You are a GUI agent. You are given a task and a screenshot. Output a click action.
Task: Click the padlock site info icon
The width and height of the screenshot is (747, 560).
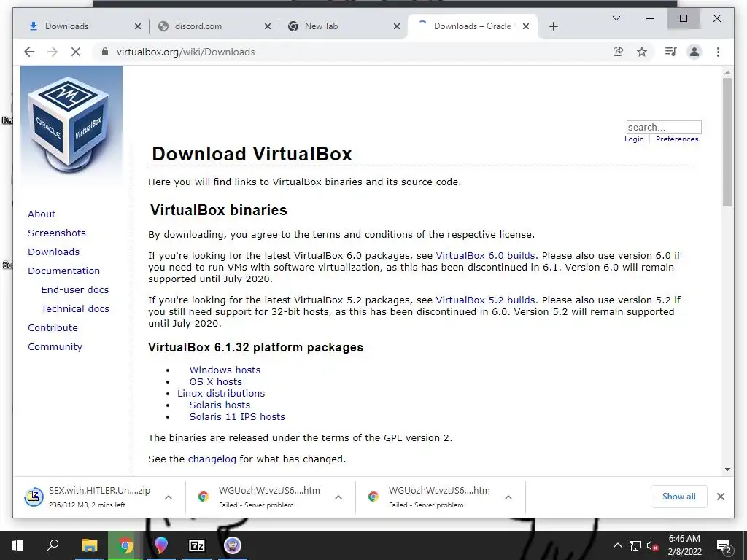tap(105, 52)
